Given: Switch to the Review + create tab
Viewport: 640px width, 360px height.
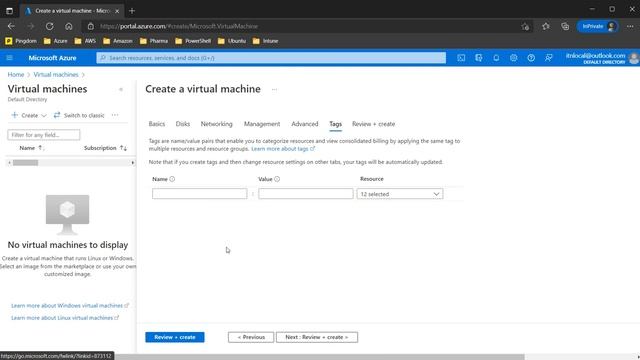Looking at the screenshot, I should pos(373,124).
